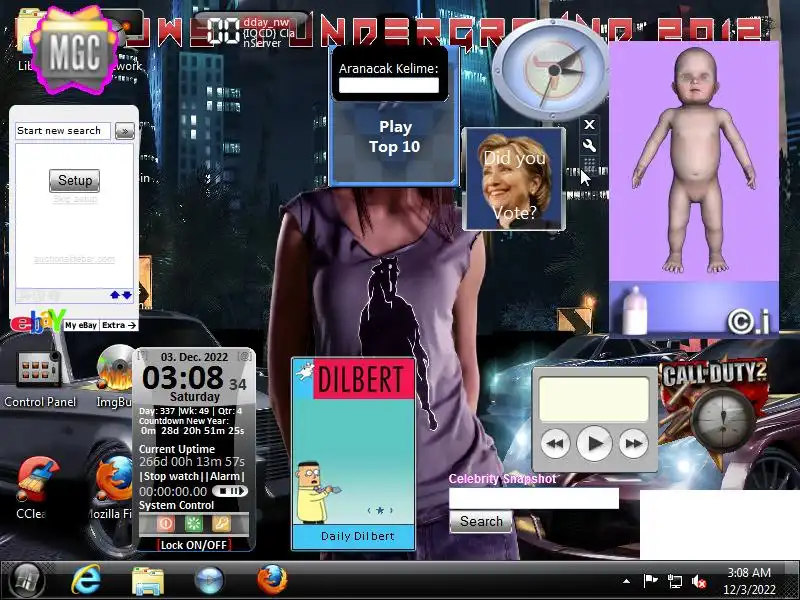The width and height of the screenshot is (800, 600).
Task: Open the Action Center flag tray icon
Action: click(x=650, y=581)
